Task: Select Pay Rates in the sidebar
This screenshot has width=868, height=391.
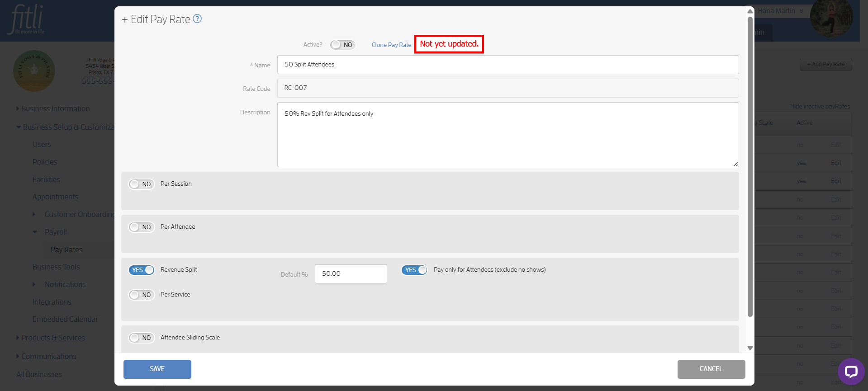Action: tap(66, 250)
